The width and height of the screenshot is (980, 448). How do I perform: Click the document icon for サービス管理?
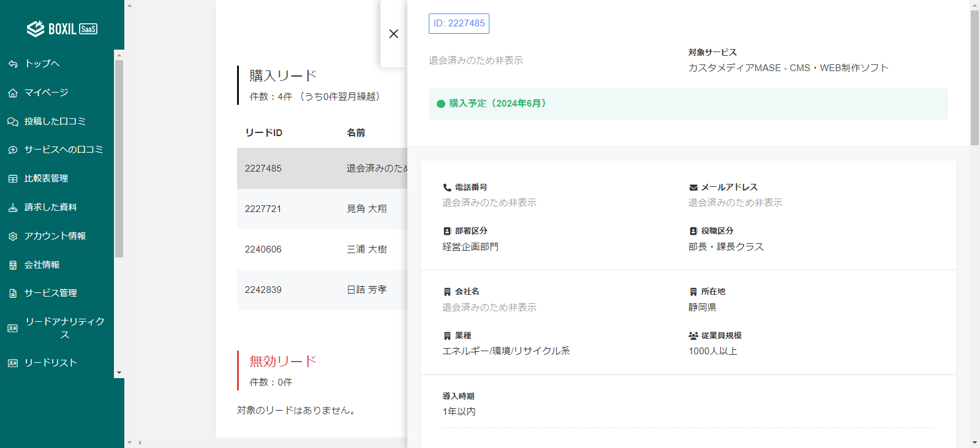[x=13, y=294]
